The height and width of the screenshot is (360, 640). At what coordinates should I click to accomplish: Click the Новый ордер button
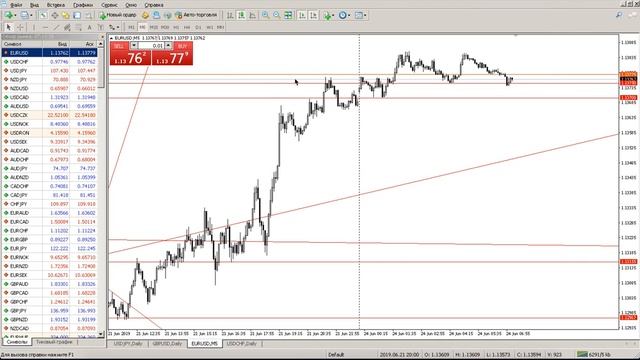(118, 15)
